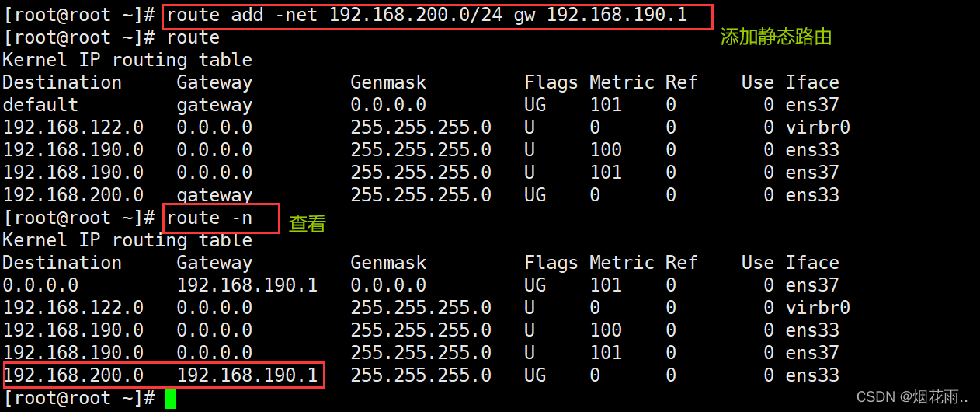The image size is (980, 412).
Task: Click "default" in the Destination column
Action: (x=40, y=105)
